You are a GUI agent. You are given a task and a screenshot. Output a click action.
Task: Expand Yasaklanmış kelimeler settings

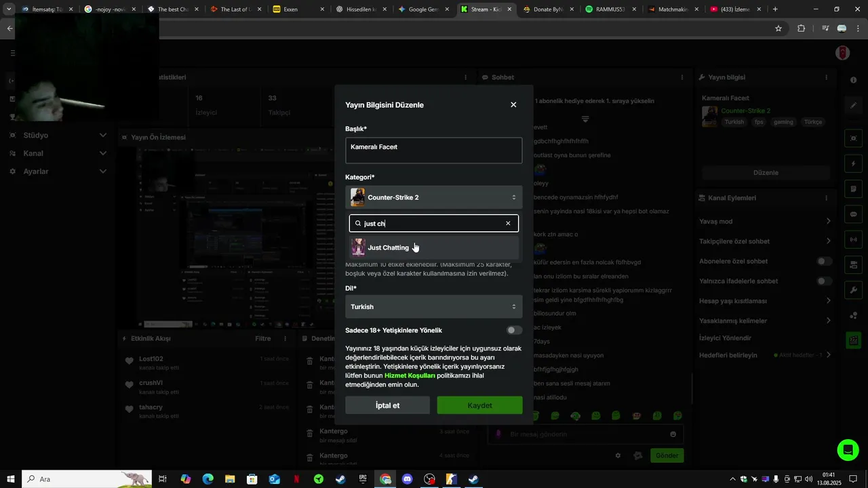828,320
